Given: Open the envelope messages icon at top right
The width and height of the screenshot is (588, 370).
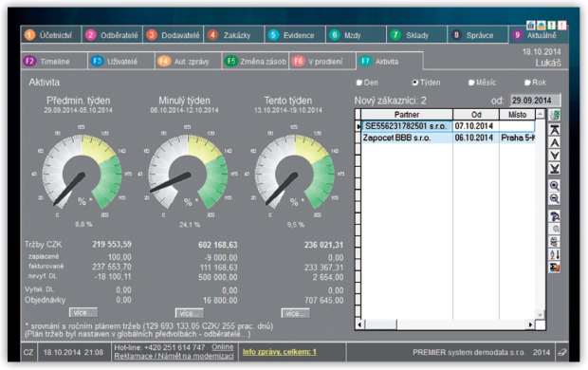Looking at the screenshot, I should [x=542, y=26].
